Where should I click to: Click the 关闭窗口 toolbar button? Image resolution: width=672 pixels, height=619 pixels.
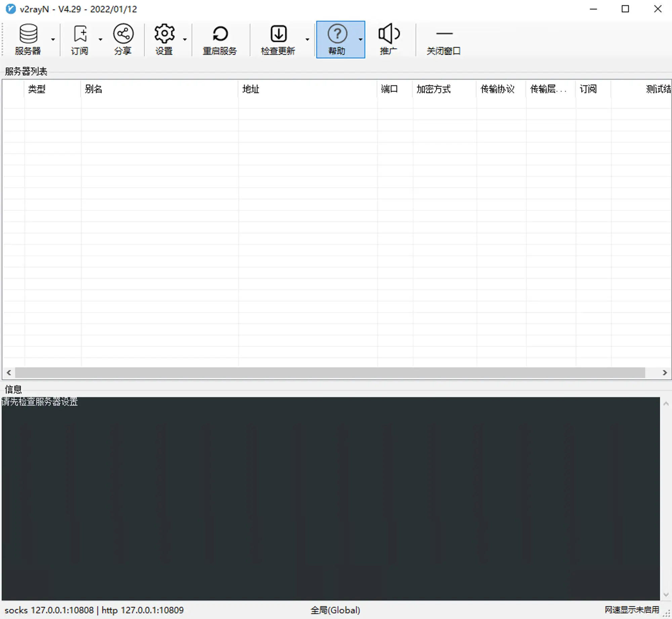click(444, 39)
